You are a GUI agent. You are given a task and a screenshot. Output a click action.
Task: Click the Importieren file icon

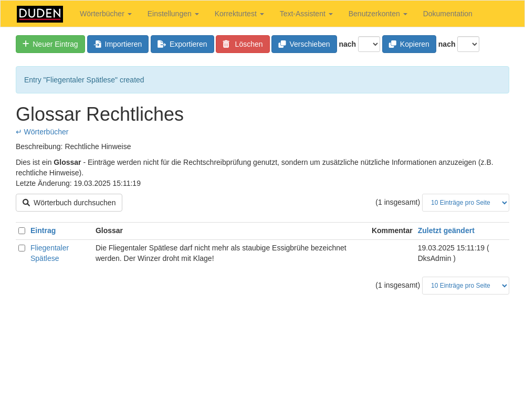[x=98, y=44]
